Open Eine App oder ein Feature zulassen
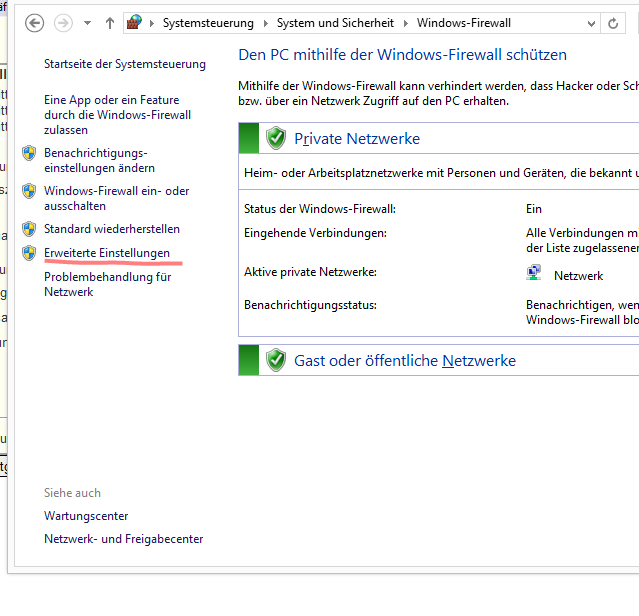 pyautogui.click(x=117, y=115)
